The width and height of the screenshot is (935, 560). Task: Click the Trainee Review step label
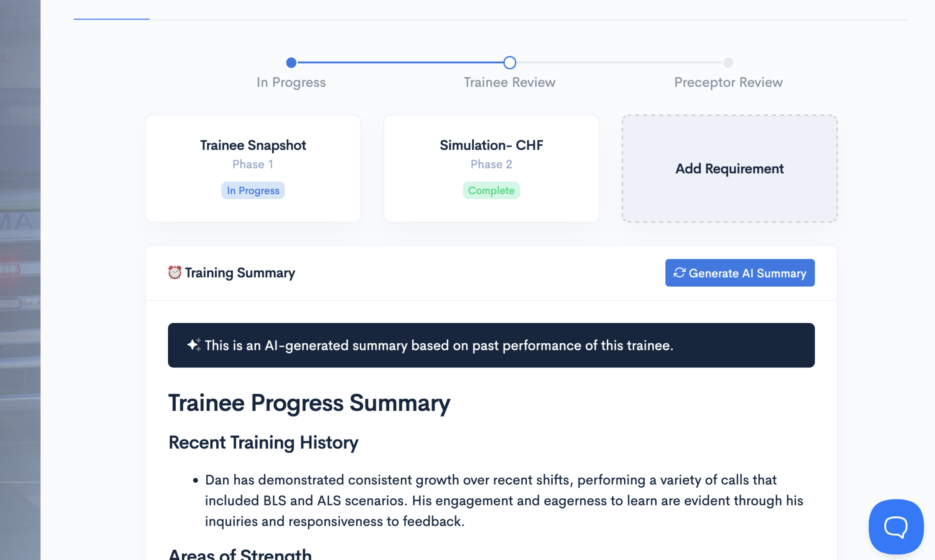pos(509,82)
